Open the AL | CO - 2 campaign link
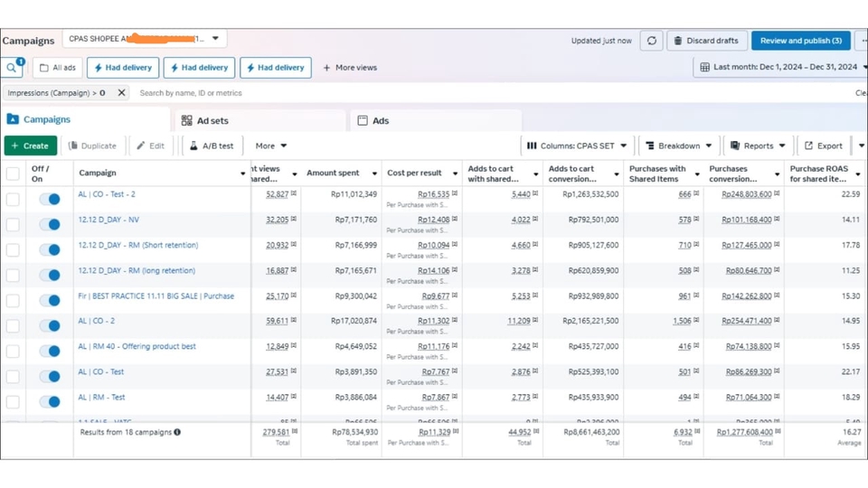This screenshot has height=488, width=868. tap(97, 321)
